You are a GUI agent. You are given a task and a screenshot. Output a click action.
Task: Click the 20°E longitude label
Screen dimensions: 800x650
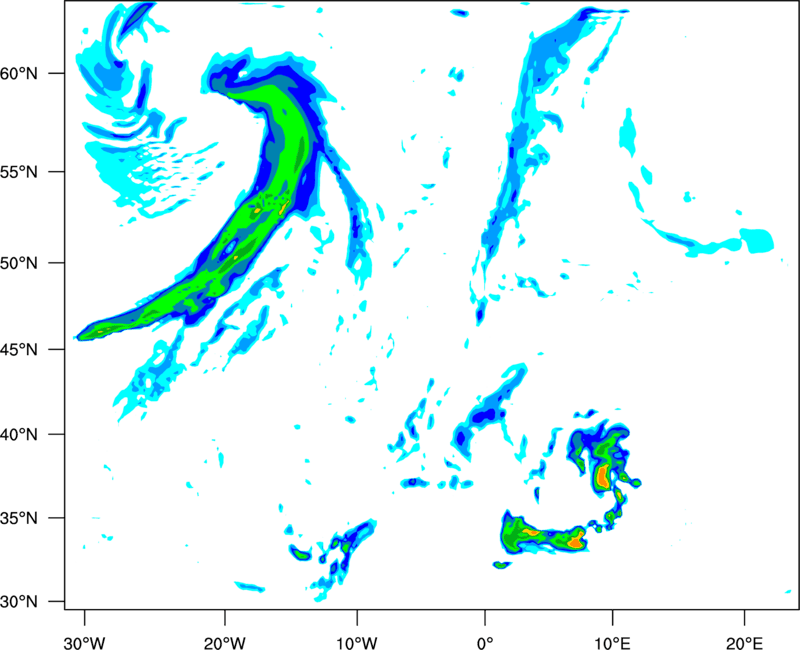(744, 643)
